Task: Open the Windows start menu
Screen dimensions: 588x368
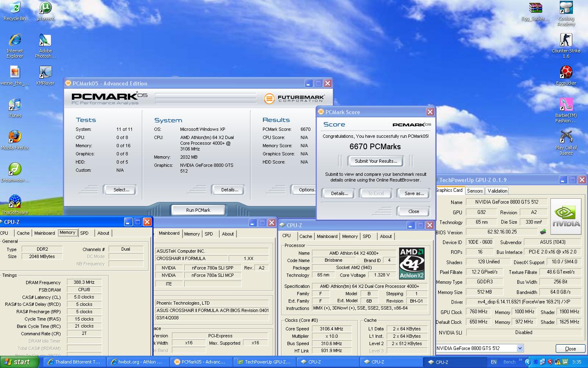Action: click(x=19, y=362)
